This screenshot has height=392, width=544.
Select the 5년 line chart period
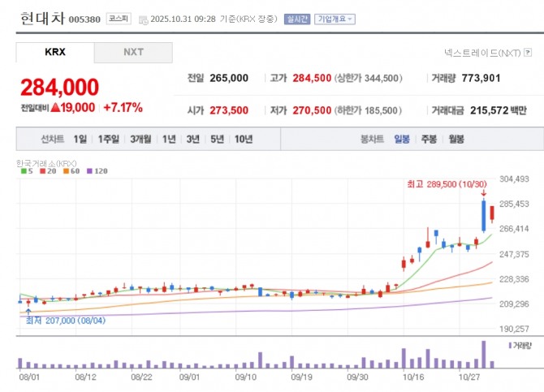(x=217, y=139)
